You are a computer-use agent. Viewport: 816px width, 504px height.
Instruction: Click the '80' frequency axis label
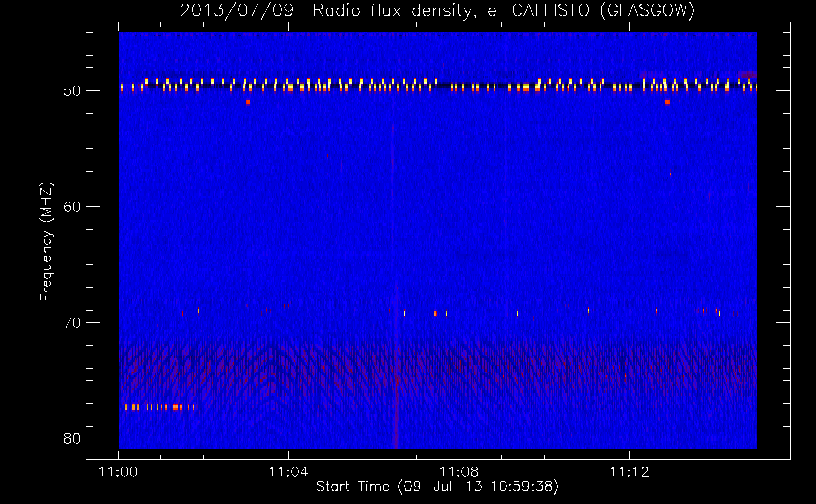coord(72,438)
